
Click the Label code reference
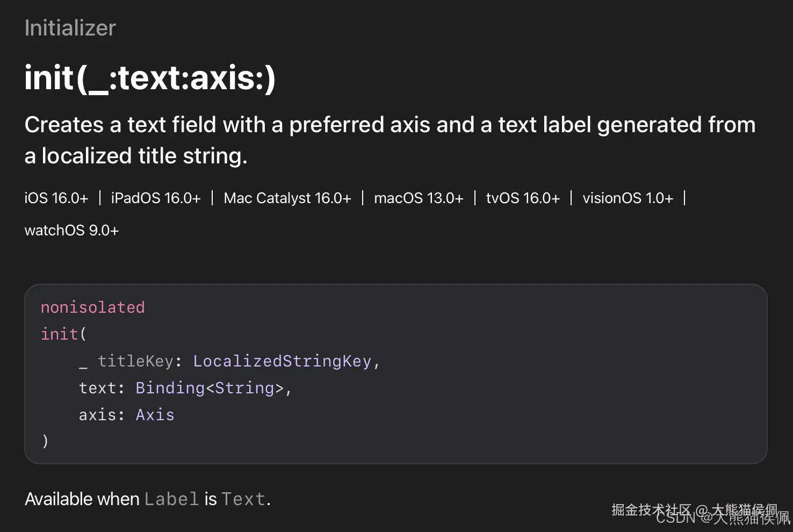click(x=172, y=499)
